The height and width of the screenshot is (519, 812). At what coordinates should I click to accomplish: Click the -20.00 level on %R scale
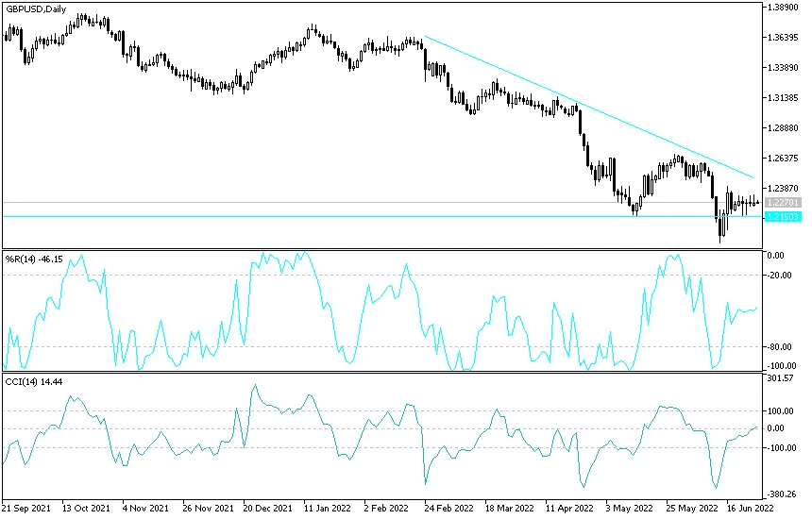pos(781,276)
